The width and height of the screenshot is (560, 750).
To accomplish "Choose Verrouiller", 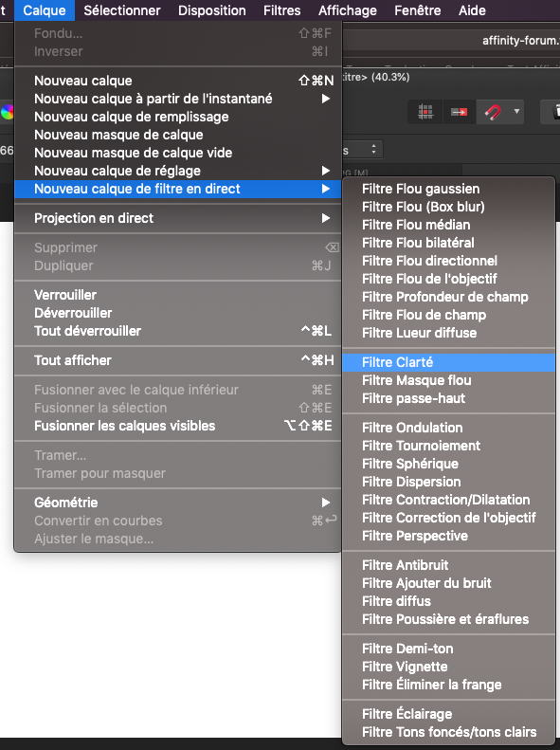I will point(178,295).
